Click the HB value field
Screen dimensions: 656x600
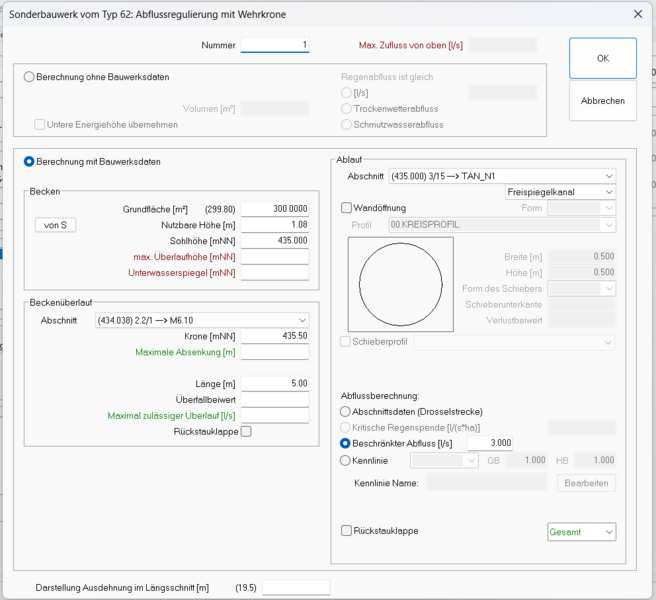pyautogui.click(x=595, y=461)
